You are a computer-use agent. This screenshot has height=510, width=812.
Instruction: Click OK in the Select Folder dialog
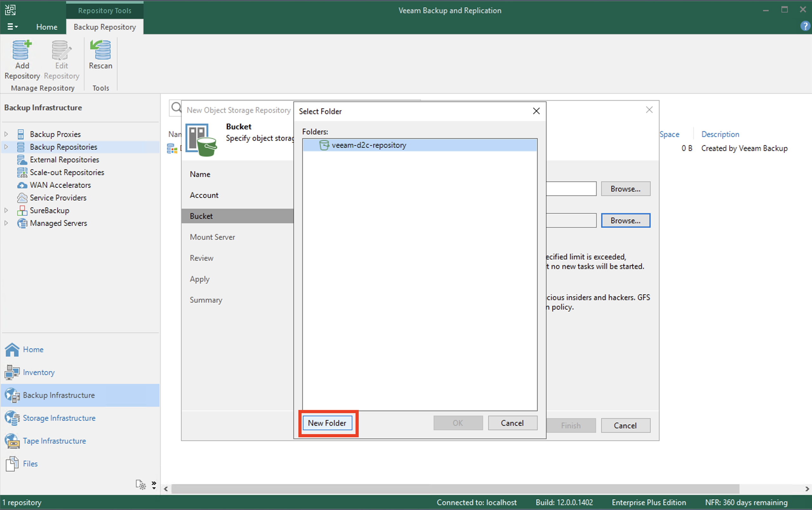[458, 423]
